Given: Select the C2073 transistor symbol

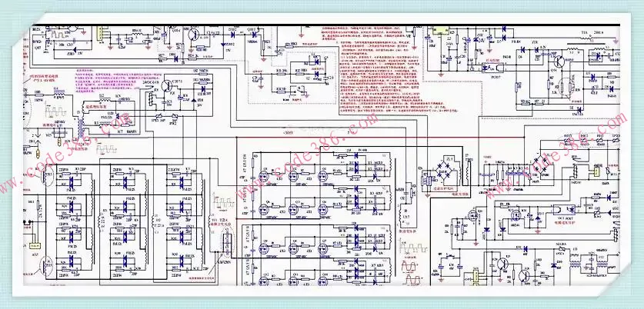Looking at the screenshot, I should (167, 86).
